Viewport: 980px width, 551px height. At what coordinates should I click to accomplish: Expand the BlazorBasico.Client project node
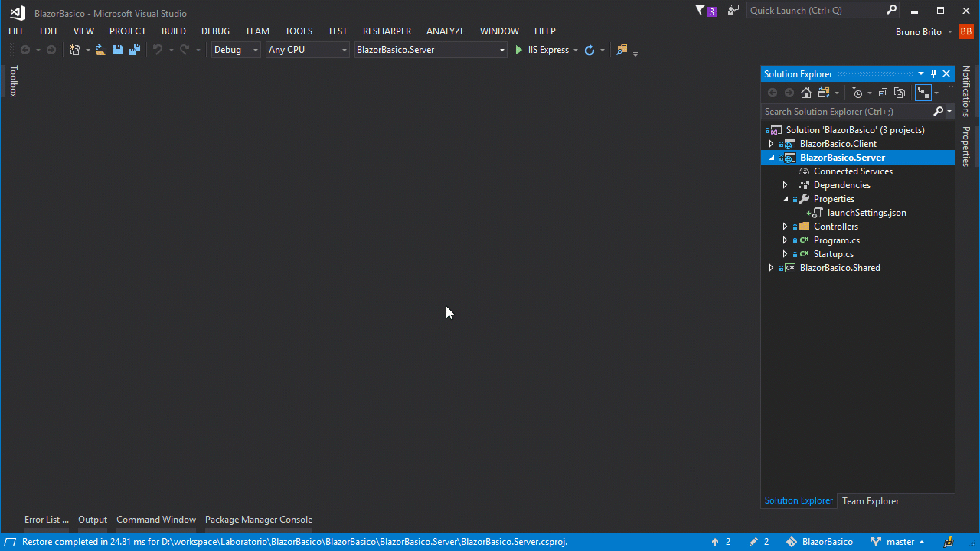771,144
